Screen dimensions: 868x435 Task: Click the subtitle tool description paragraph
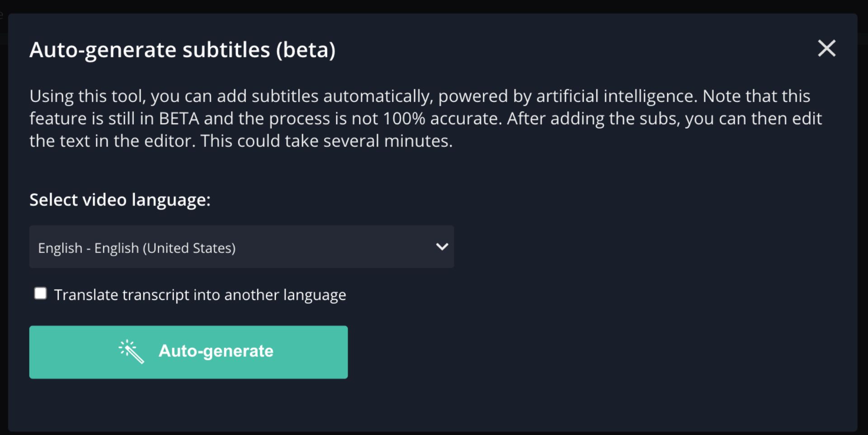425,118
